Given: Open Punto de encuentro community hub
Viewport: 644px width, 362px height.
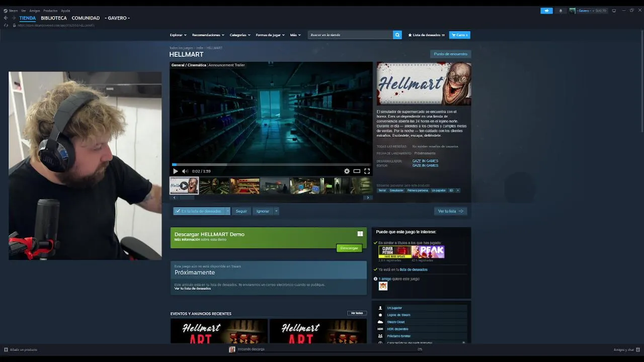Looking at the screenshot, I should tap(451, 54).
